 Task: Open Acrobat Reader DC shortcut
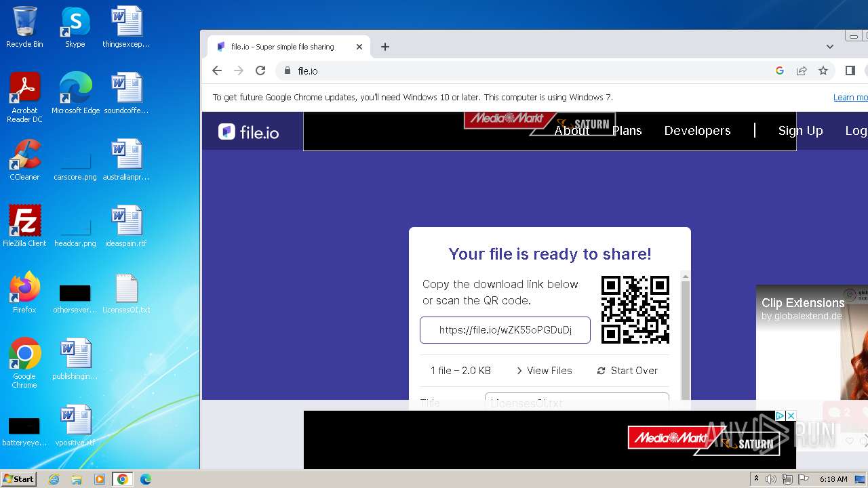[x=24, y=98]
